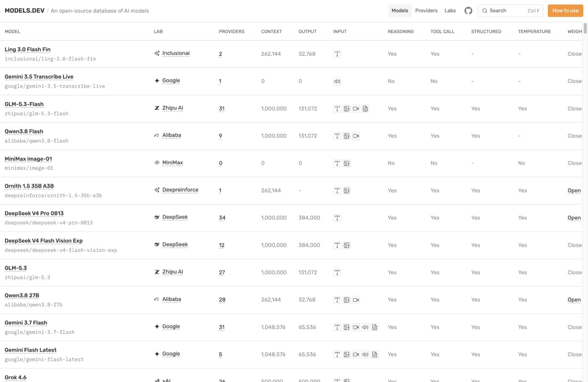Click Google logo in Gemini 3.5 Transcribe Live row
The height and width of the screenshot is (382, 588).
[x=157, y=81]
